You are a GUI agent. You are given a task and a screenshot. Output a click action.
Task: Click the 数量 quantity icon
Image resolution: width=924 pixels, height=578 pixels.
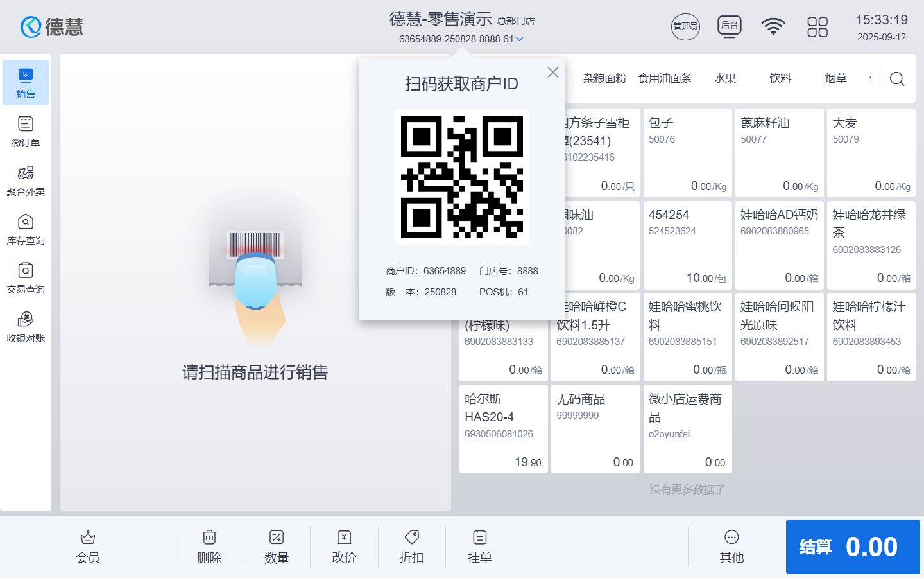point(277,537)
